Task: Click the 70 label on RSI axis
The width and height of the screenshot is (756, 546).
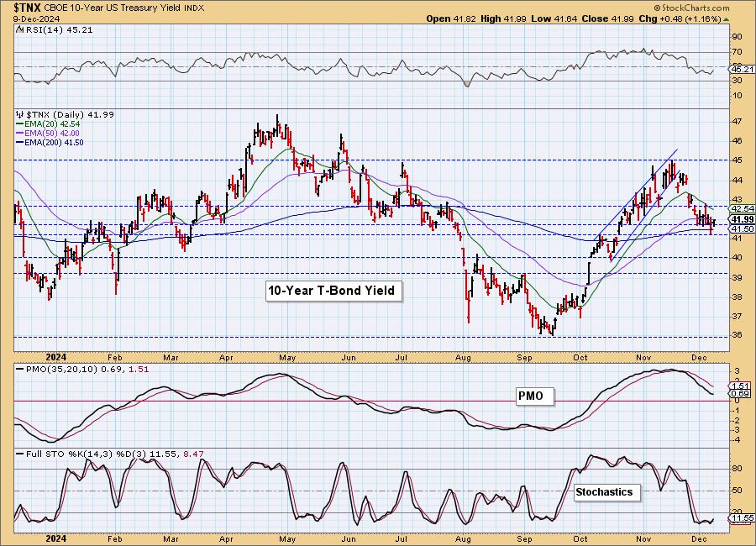Action: point(737,51)
